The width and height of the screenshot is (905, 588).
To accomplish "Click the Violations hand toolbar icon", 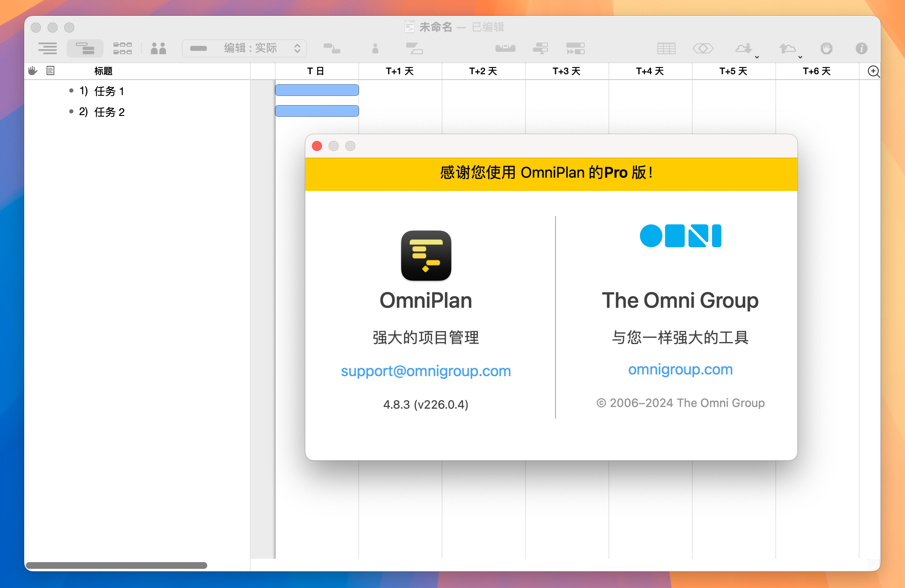I will [827, 48].
